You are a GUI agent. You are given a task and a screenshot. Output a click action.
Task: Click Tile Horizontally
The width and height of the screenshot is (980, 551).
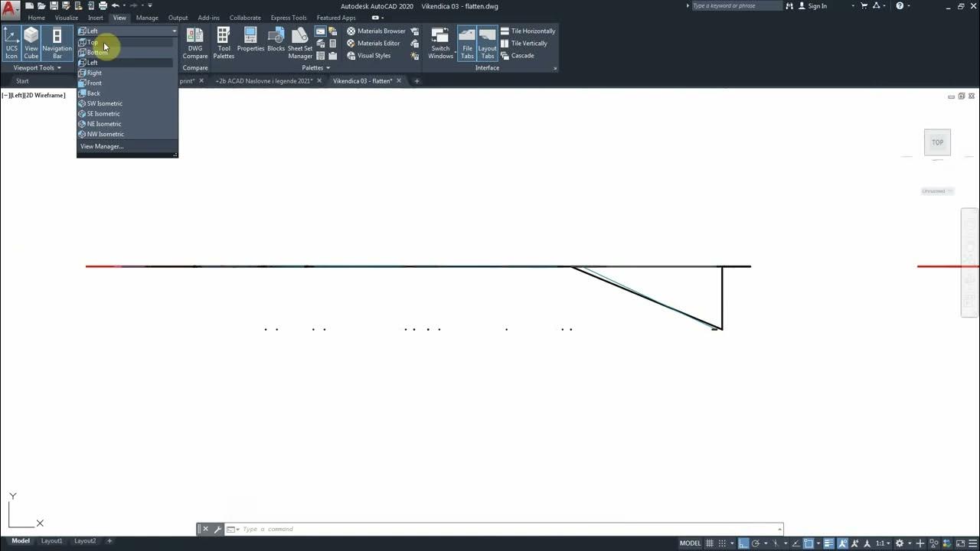coord(528,31)
